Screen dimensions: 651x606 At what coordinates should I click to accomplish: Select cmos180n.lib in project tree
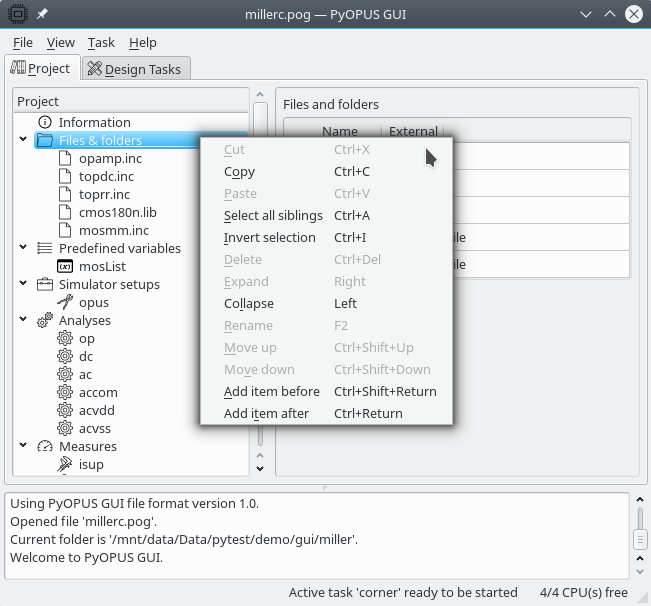(117, 212)
